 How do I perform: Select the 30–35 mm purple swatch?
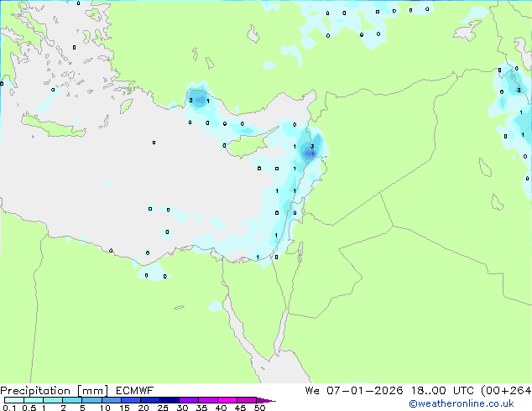click(188, 400)
